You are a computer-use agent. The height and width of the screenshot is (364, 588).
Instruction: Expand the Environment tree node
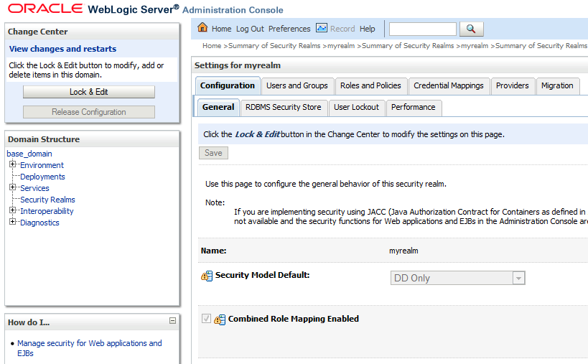[12, 164]
